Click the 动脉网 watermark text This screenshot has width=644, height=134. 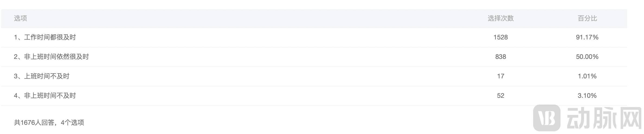[x=604, y=118]
